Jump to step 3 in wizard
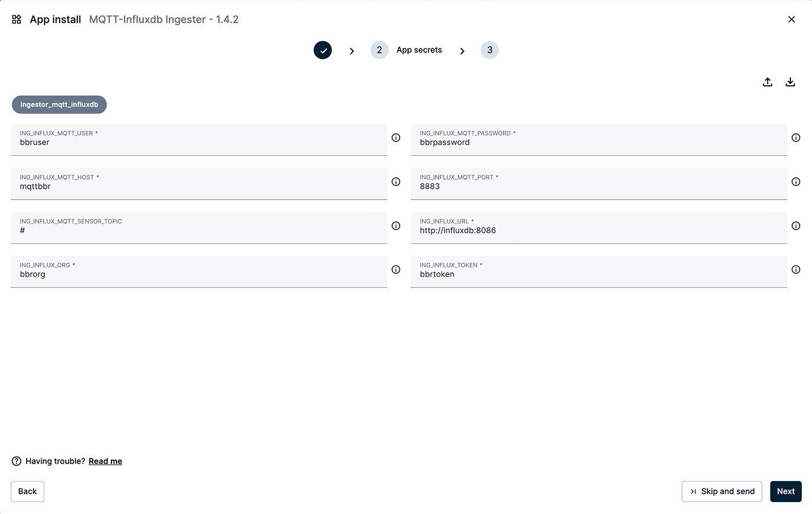The height and width of the screenshot is (514, 812). (x=489, y=50)
